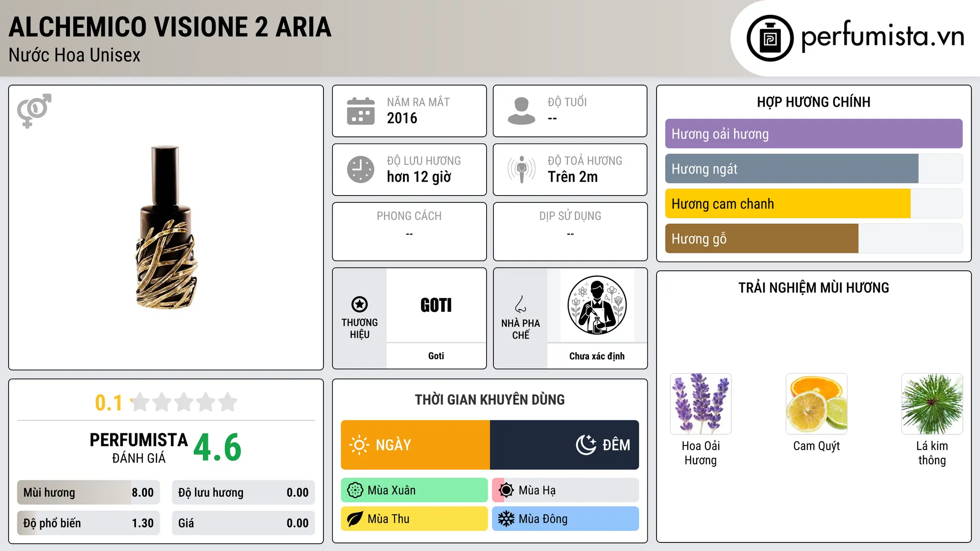Click the Độ lưu hương 0.00 score bar
980x551 pixels.
244,493
